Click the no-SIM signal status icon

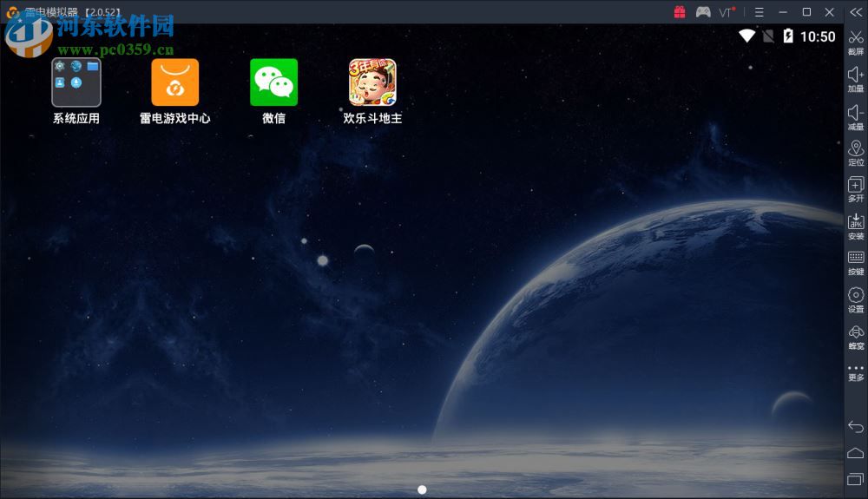point(768,36)
